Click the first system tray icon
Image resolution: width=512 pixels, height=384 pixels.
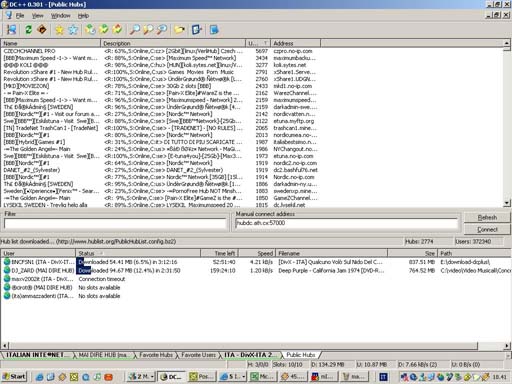[x=405, y=377]
